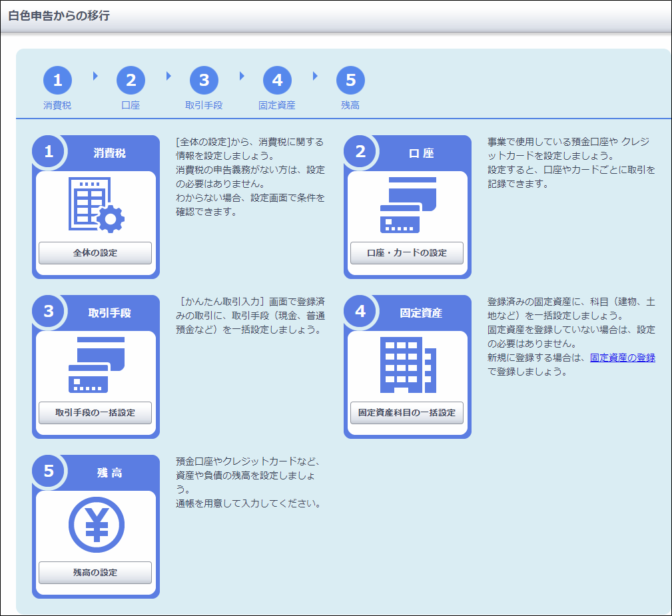Click 取引手段の一括設定 button
This screenshot has height=616, width=672.
[x=95, y=413]
